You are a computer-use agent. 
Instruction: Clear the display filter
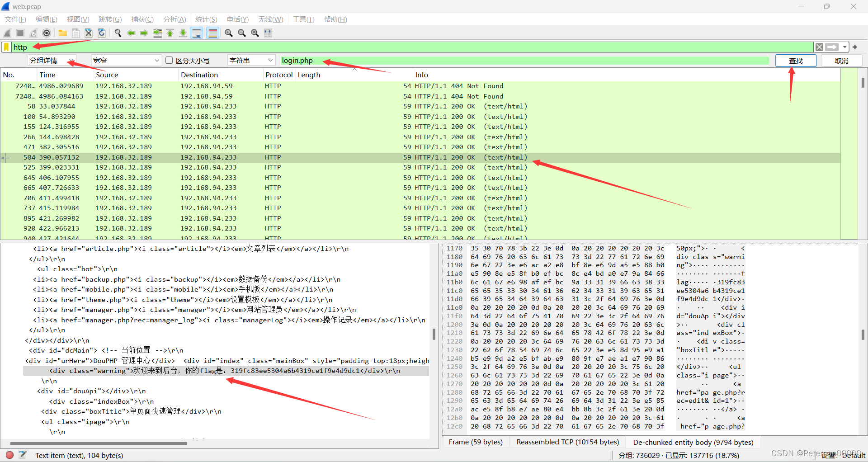point(819,47)
